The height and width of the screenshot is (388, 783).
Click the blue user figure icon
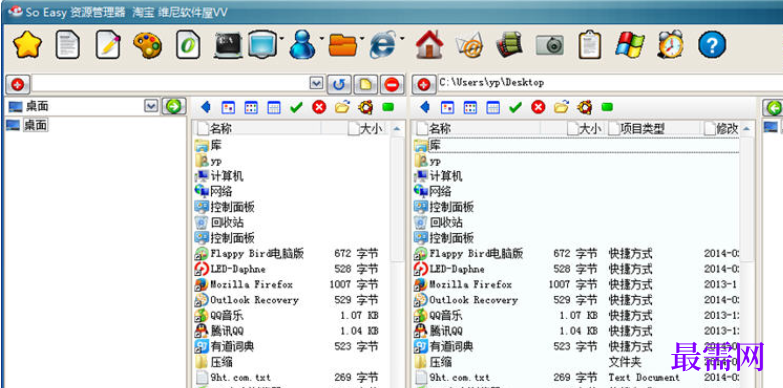[303, 45]
